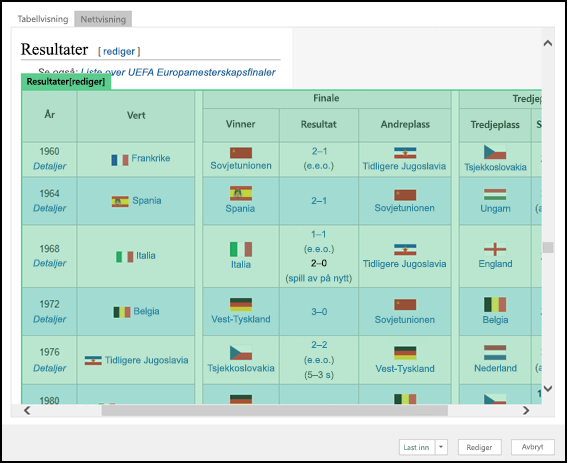This screenshot has height=463, width=567.
Task: Open the 1976 Detaljer link
Action: 50,368
